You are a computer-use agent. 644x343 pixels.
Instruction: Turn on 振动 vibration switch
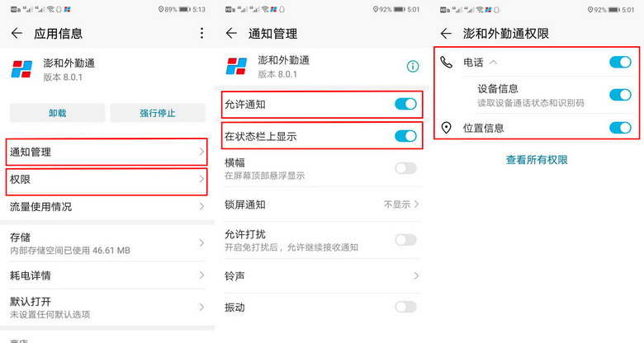point(405,307)
